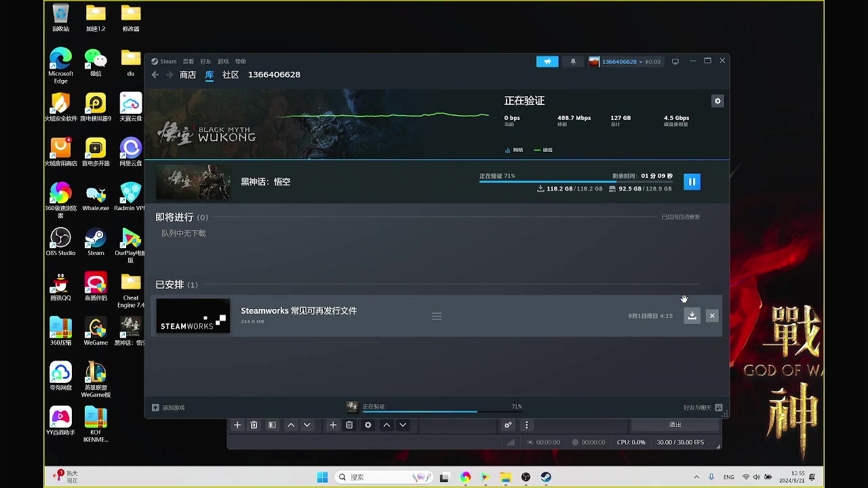
Task: Open OBS audio mixer advanced settings gears
Action: [x=508, y=425]
